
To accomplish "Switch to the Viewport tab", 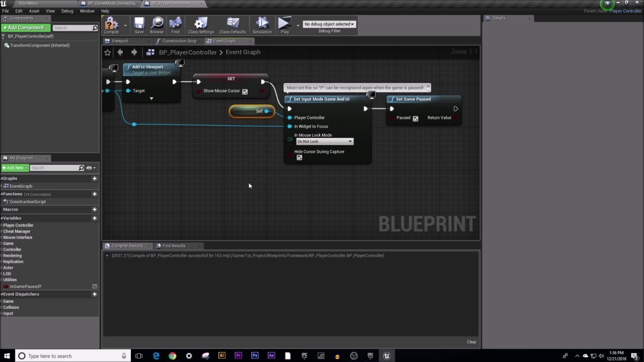I will [x=120, y=41].
